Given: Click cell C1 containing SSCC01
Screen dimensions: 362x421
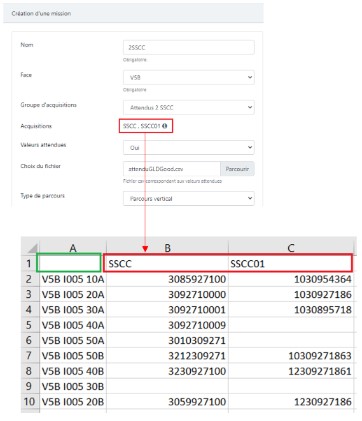Looking at the screenshot, I should (291, 264).
